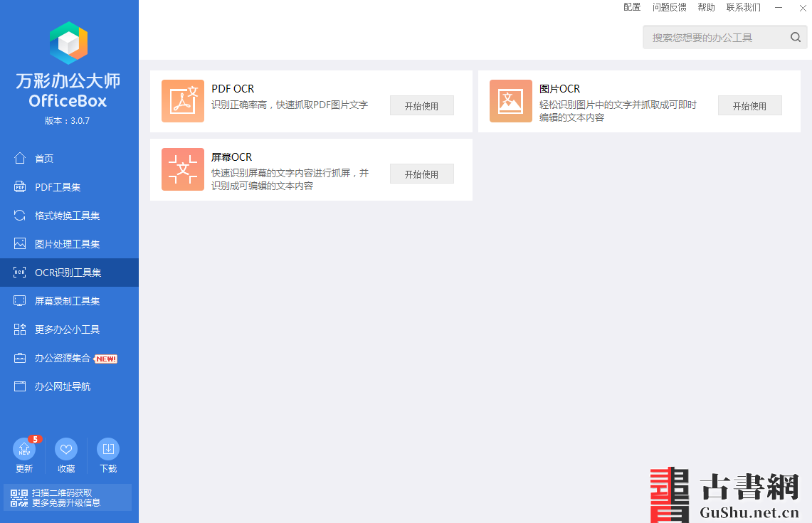Click the 下载 download icon
This screenshot has height=523, width=812.
108,449
